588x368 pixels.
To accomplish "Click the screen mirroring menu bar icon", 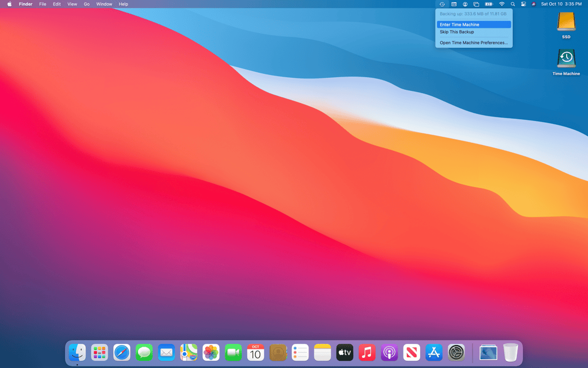I will pos(476,4).
